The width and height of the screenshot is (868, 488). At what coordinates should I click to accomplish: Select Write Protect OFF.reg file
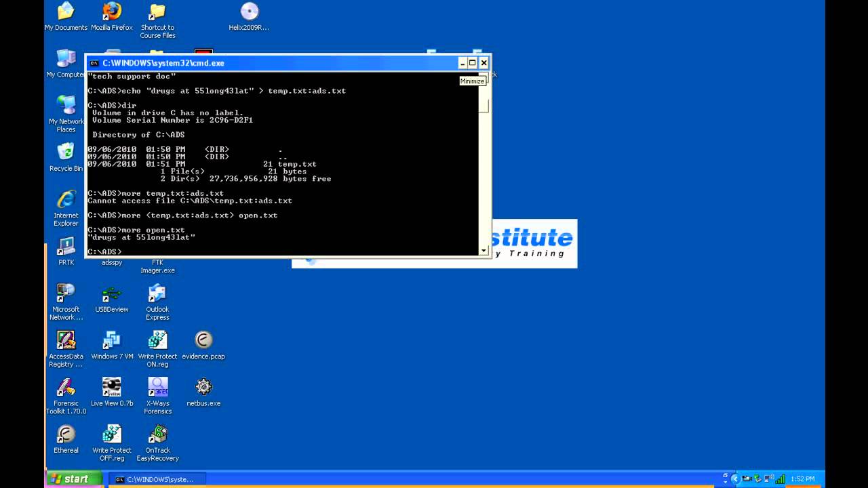pos(112,443)
